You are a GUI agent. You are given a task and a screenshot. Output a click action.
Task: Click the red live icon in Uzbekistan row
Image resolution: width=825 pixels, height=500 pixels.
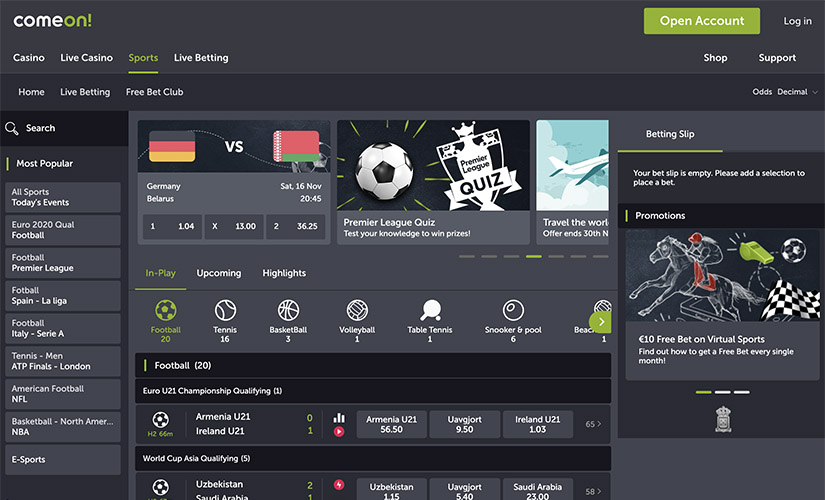[339, 485]
